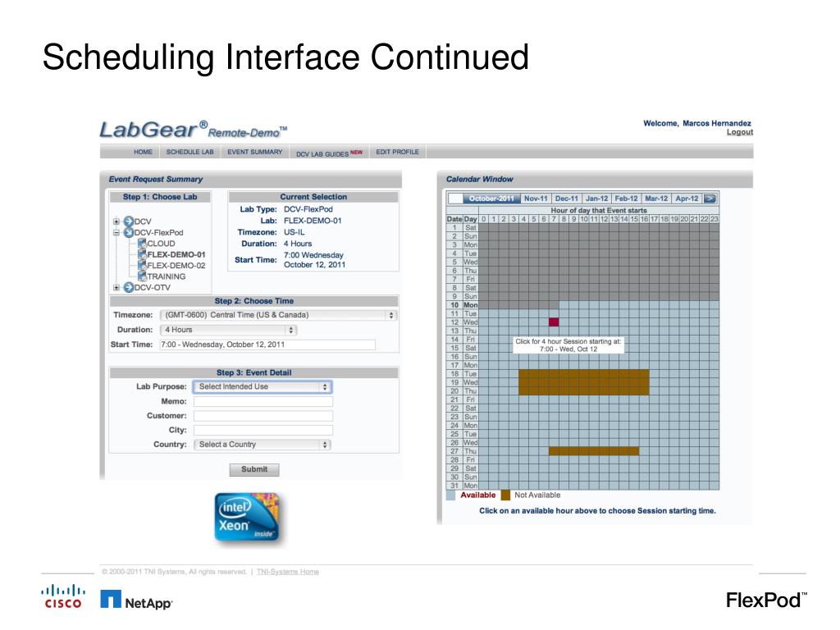Viewport: 840px width, 630px height.
Task: Click the CLOUD lab icon
Action: point(142,243)
